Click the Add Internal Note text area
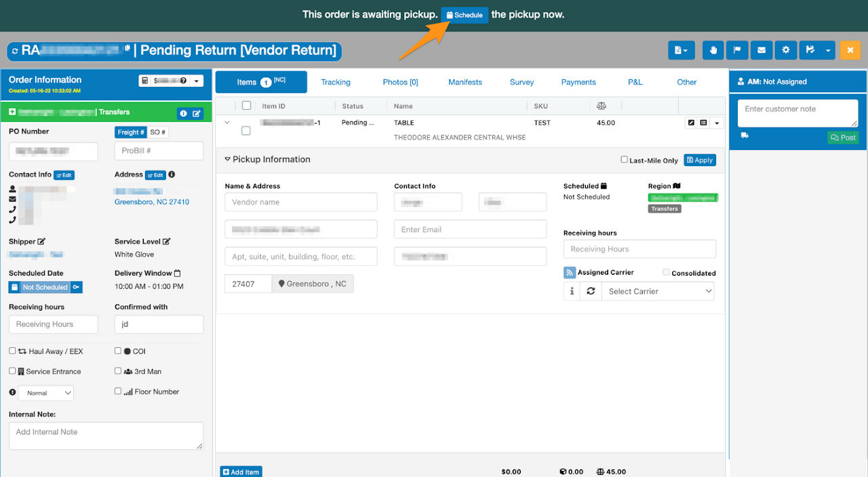 106,436
